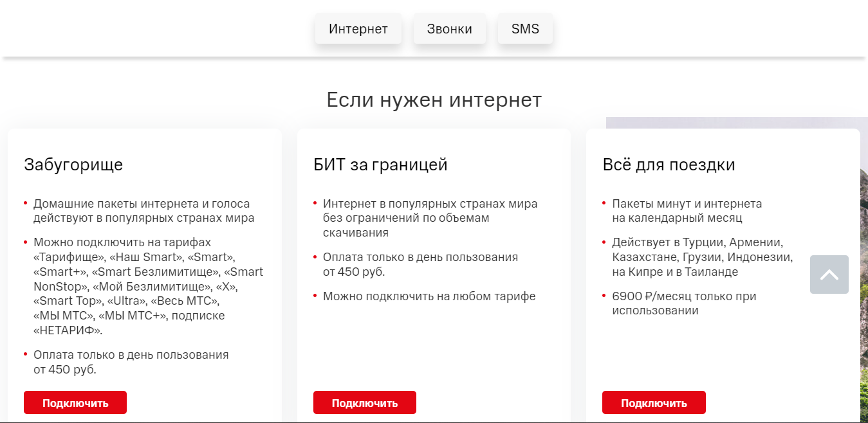This screenshot has width=868, height=423.
Task: Switch to the Интернет tab
Action: click(x=358, y=29)
